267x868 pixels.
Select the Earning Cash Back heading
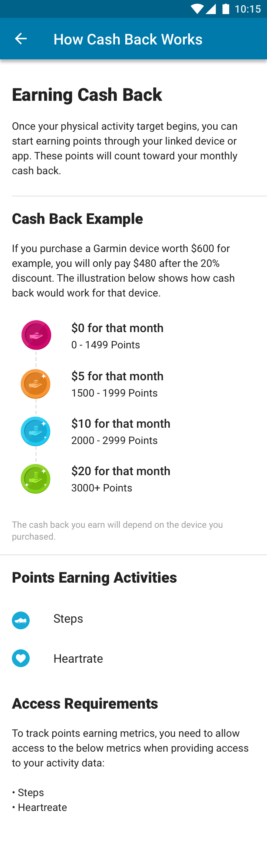(x=87, y=95)
